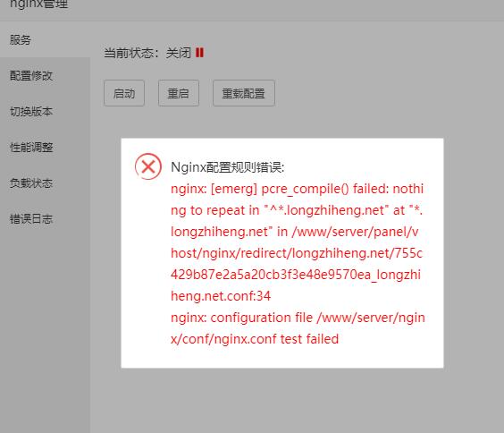This screenshot has height=433, width=504.
Task: Open the 切换版本 tab
Action: (45, 111)
